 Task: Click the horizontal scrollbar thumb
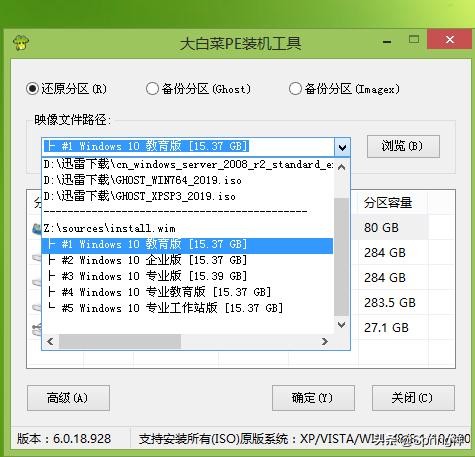click(120, 341)
